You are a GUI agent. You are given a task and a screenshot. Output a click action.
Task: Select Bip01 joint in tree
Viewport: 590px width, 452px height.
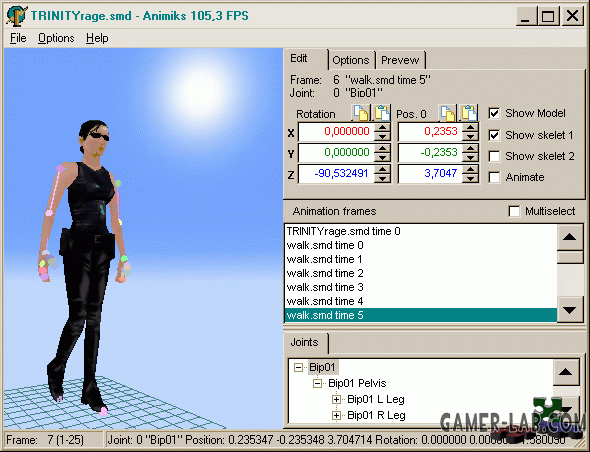coord(322,367)
